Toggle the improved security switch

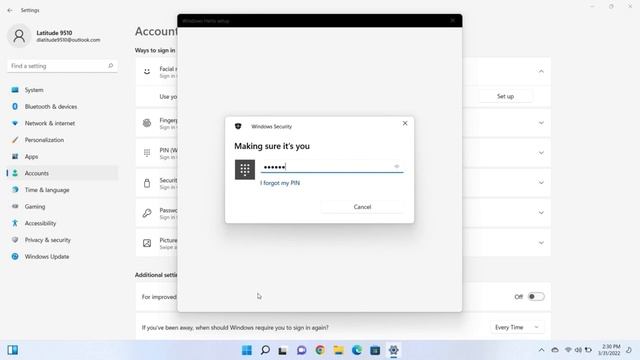click(x=536, y=297)
